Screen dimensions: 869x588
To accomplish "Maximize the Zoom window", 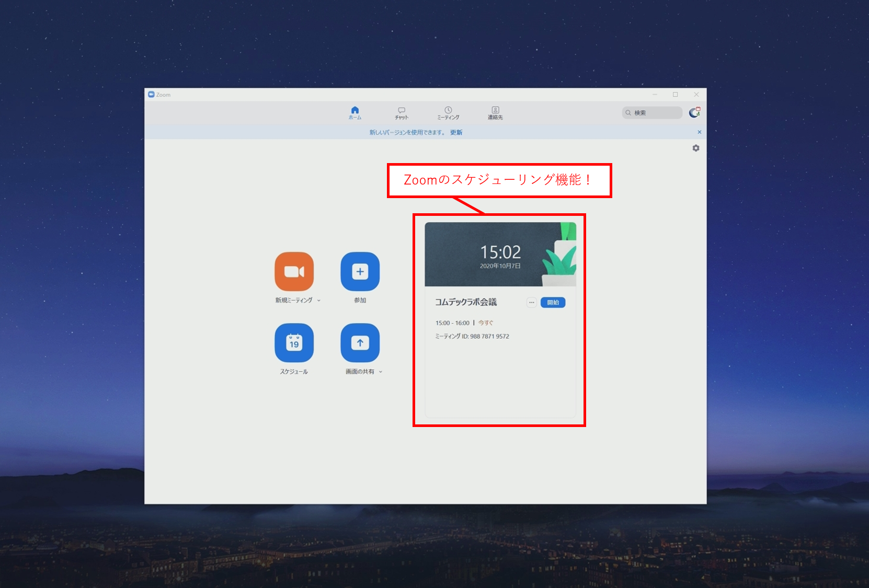I will click(x=676, y=95).
